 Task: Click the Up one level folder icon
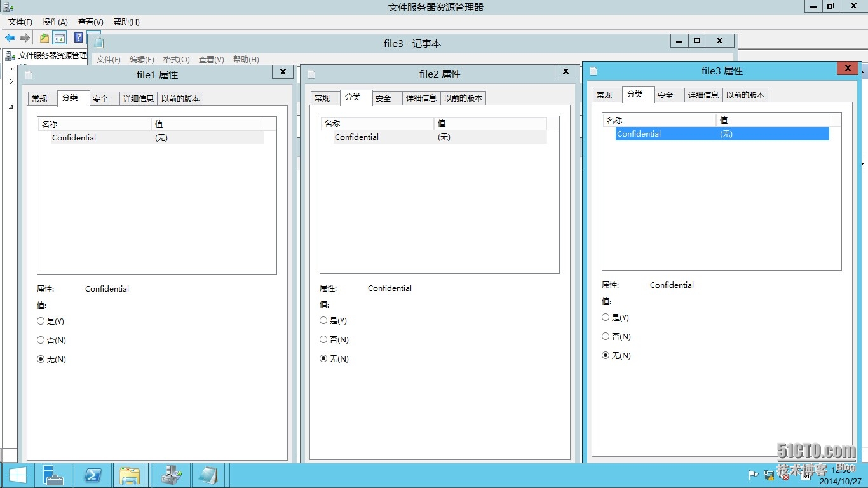click(44, 38)
